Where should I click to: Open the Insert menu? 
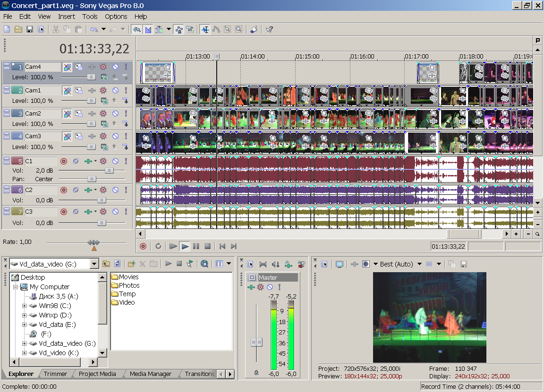67,17
